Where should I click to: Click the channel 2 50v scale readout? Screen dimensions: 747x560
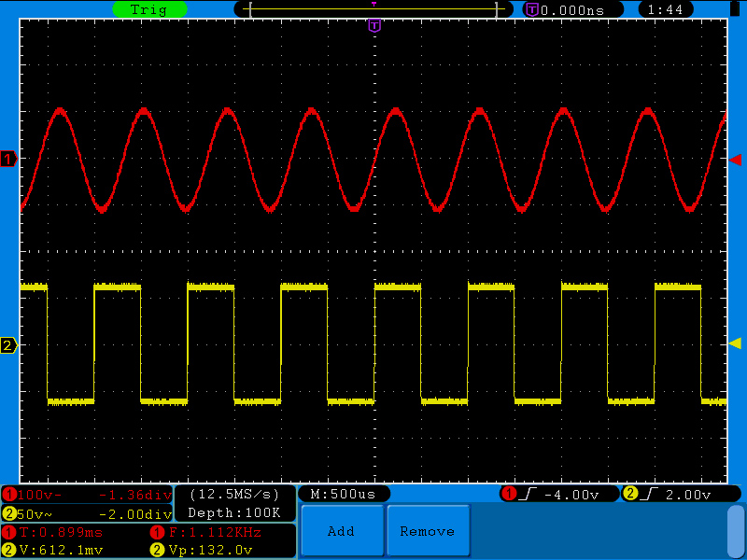click(35, 514)
